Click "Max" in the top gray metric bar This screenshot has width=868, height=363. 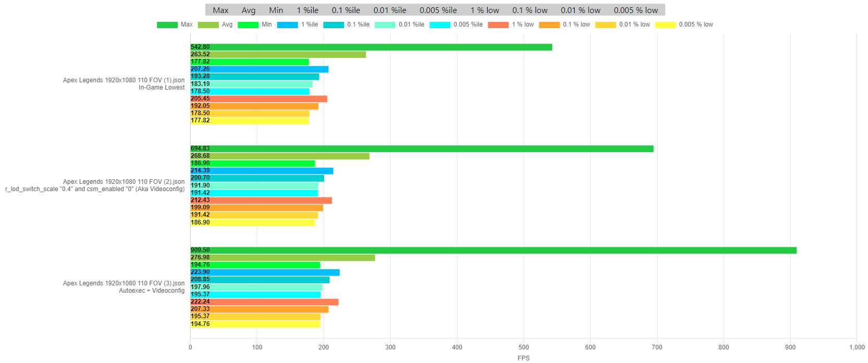tap(220, 10)
